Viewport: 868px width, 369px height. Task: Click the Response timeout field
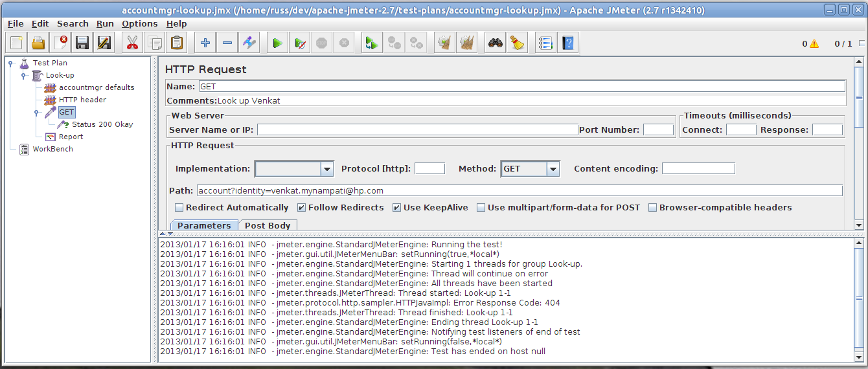pyautogui.click(x=827, y=129)
